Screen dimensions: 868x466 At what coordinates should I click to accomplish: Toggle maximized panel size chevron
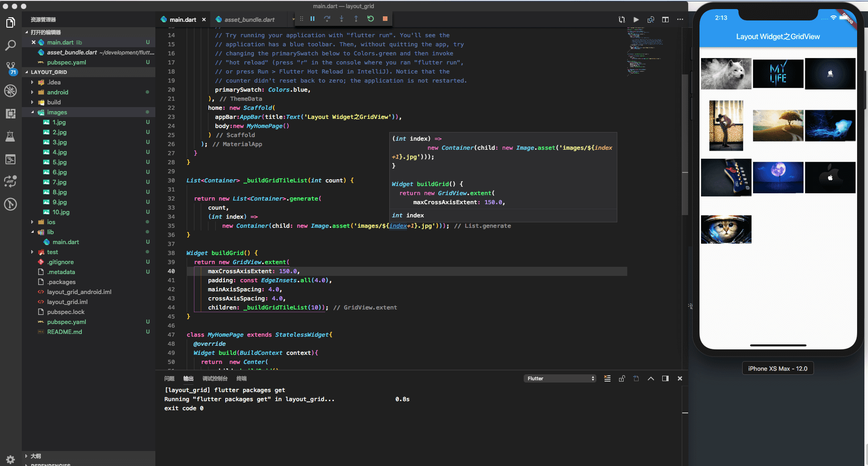[x=651, y=378]
